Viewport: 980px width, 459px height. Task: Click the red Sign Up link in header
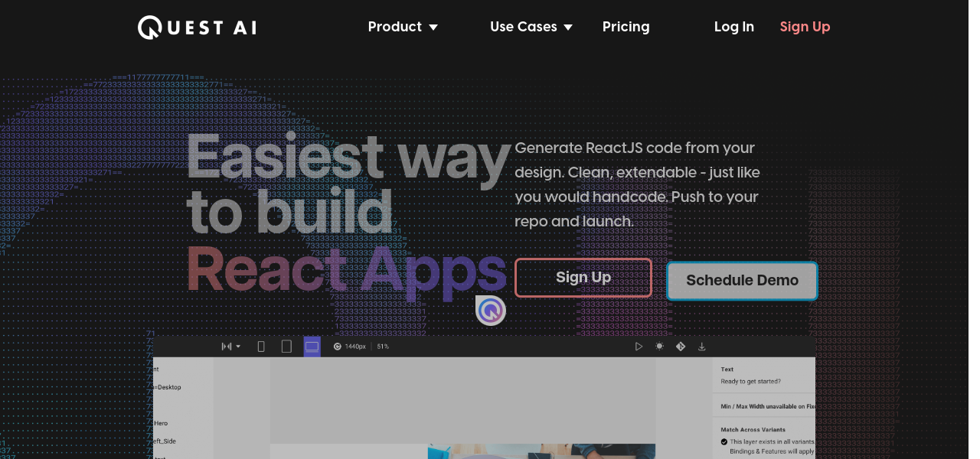[805, 27]
